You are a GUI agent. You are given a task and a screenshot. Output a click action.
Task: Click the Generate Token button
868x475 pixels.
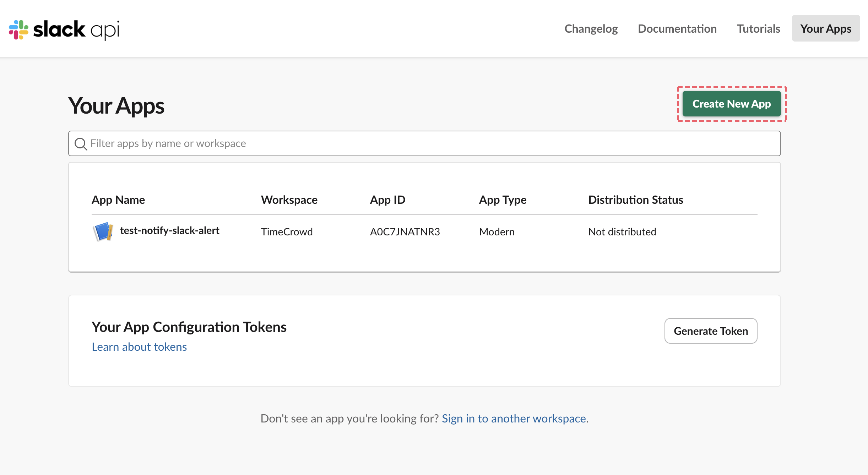tap(711, 331)
